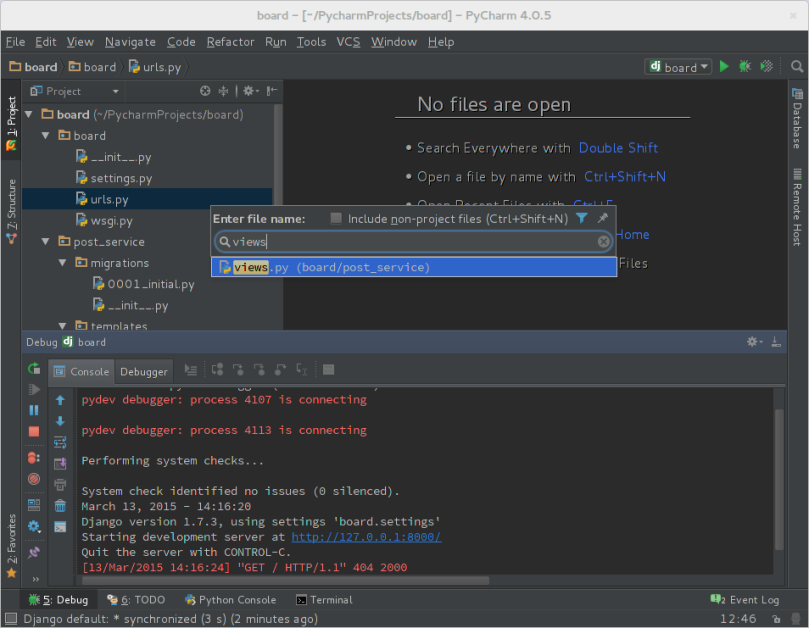The image size is (809, 628).
Task: Click show execution point icon in debugger toolbar
Action: [191, 369]
